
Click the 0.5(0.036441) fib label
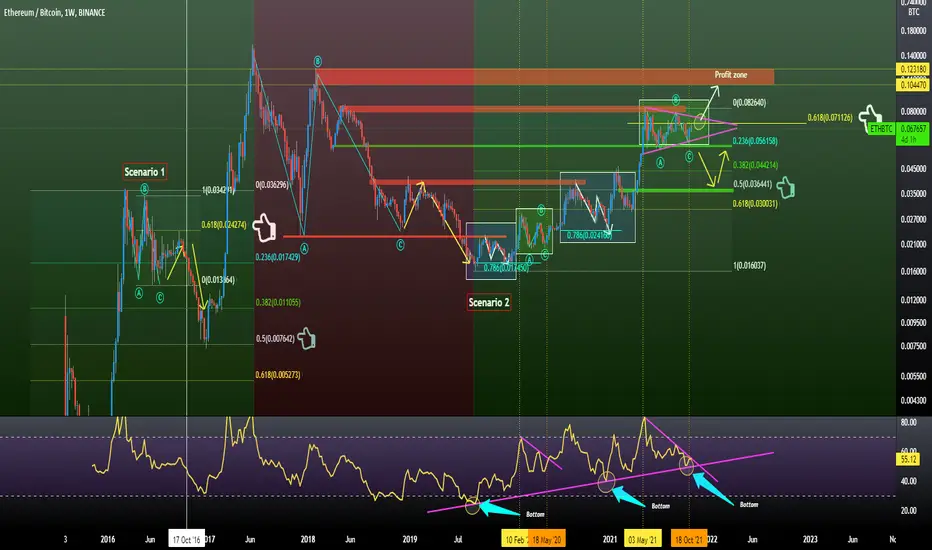click(752, 184)
